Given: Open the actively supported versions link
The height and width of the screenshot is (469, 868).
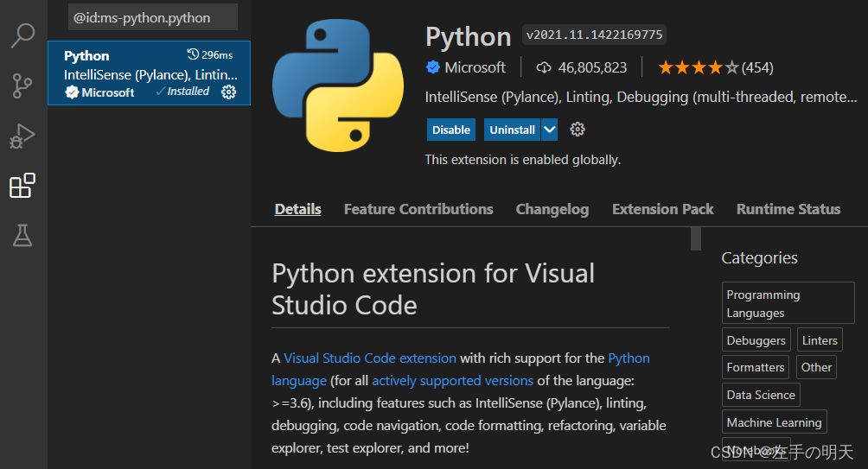Looking at the screenshot, I should click(x=452, y=380).
